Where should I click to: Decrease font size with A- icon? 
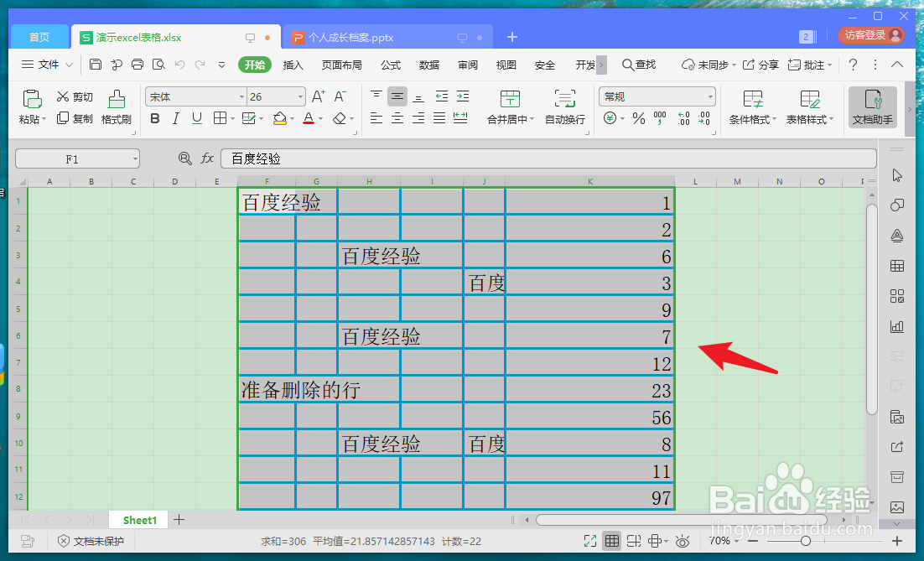point(340,96)
